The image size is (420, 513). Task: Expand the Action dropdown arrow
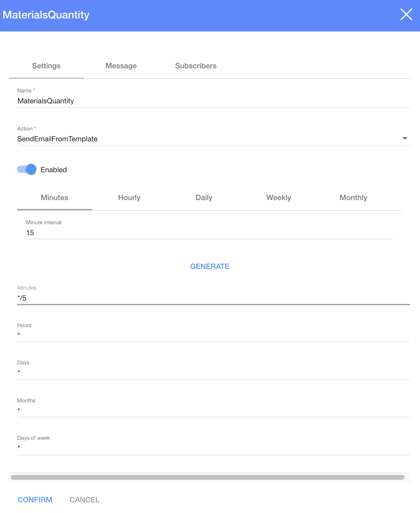pyautogui.click(x=405, y=139)
